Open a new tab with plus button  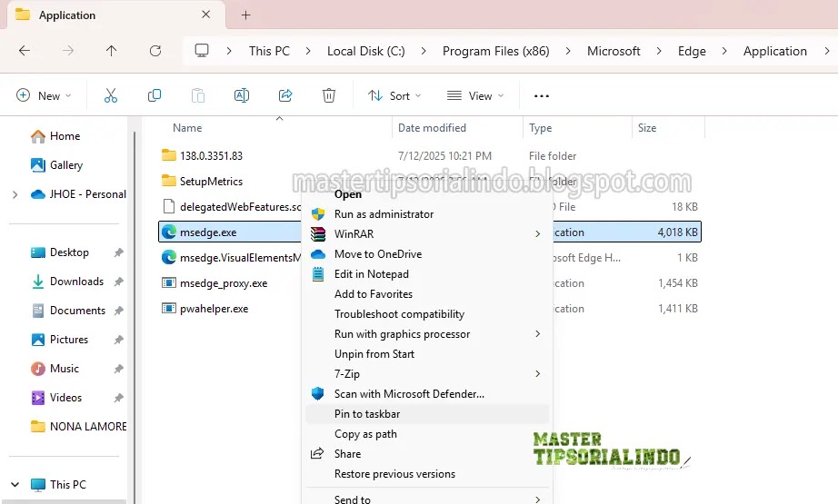(x=245, y=15)
